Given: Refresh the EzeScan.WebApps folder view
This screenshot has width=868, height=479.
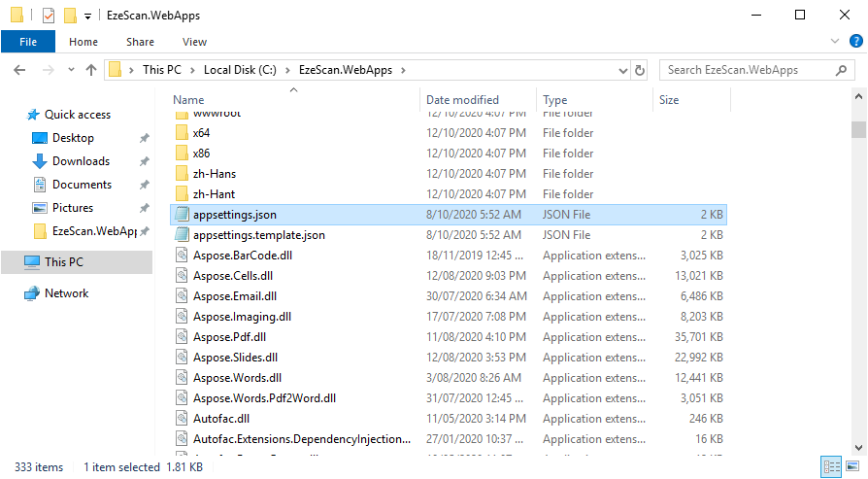Looking at the screenshot, I should pyautogui.click(x=640, y=70).
